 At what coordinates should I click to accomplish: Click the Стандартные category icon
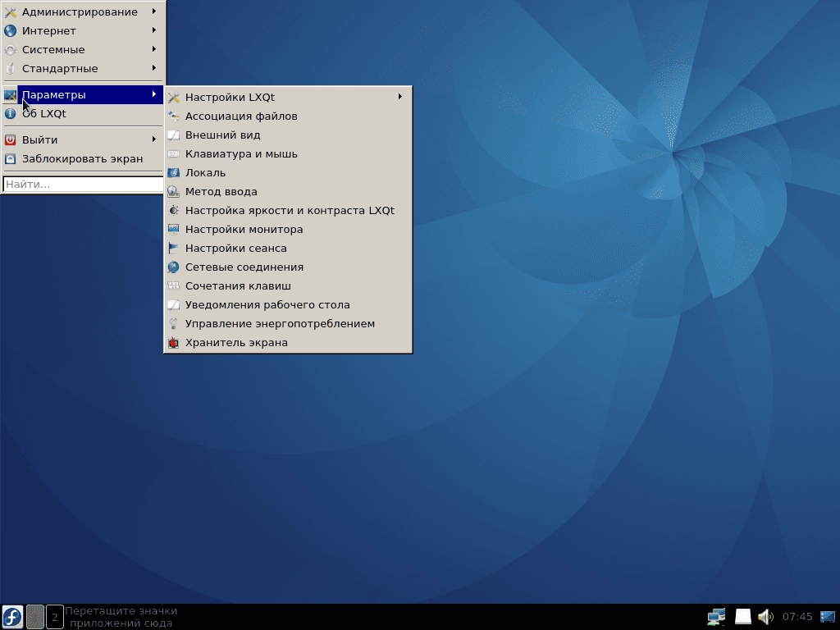[10, 68]
